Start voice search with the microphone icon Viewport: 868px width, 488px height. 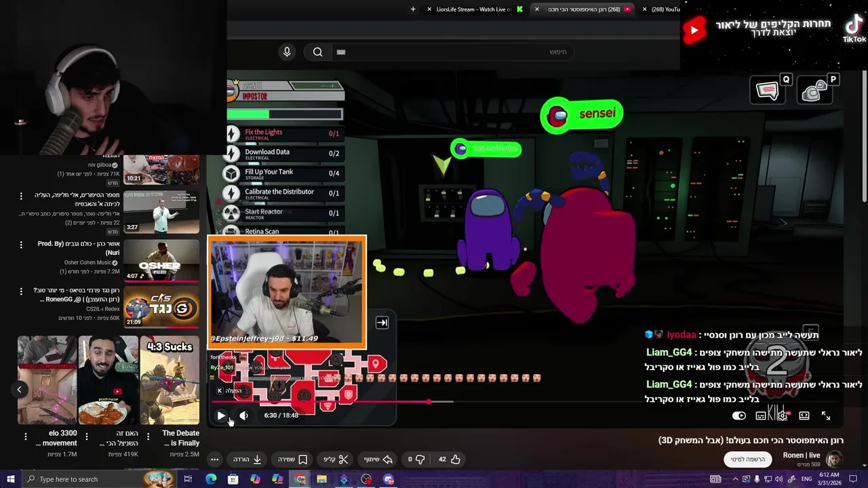(x=287, y=52)
